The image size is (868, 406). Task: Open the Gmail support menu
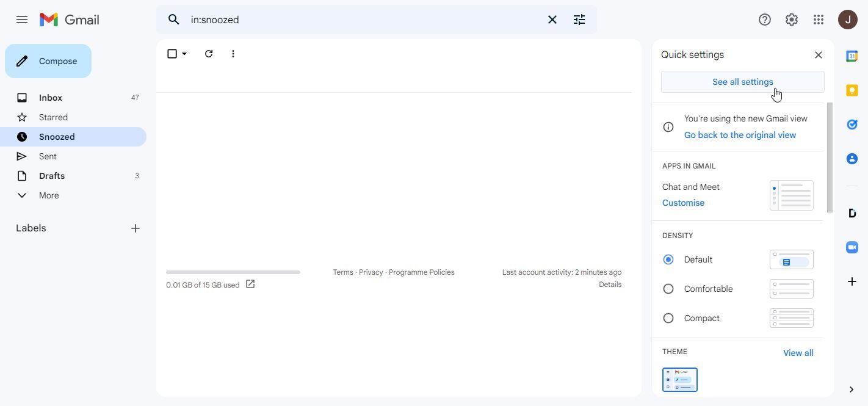pyautogui.click(x=765, y=20)
